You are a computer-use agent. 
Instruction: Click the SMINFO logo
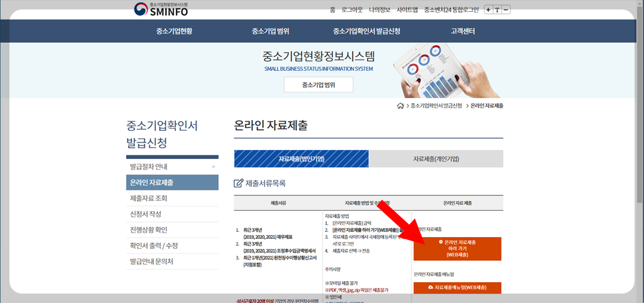pyautogui.click(x=161, y=9)
